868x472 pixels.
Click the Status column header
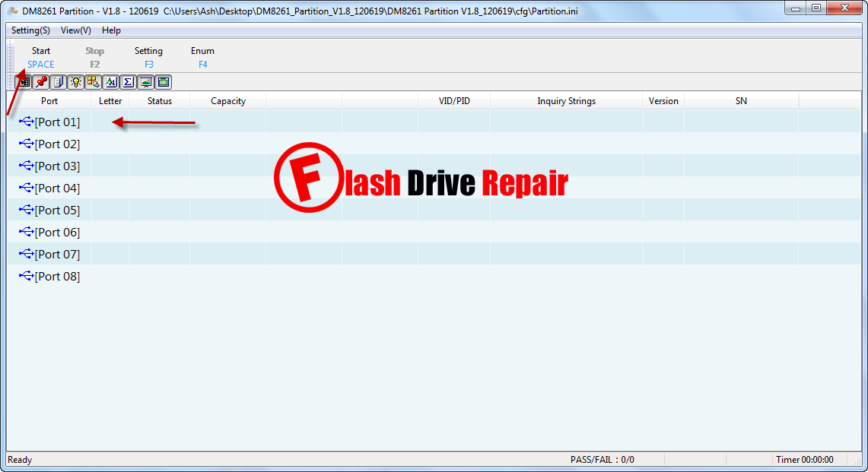pyautogui.click(x=160, y=100)
